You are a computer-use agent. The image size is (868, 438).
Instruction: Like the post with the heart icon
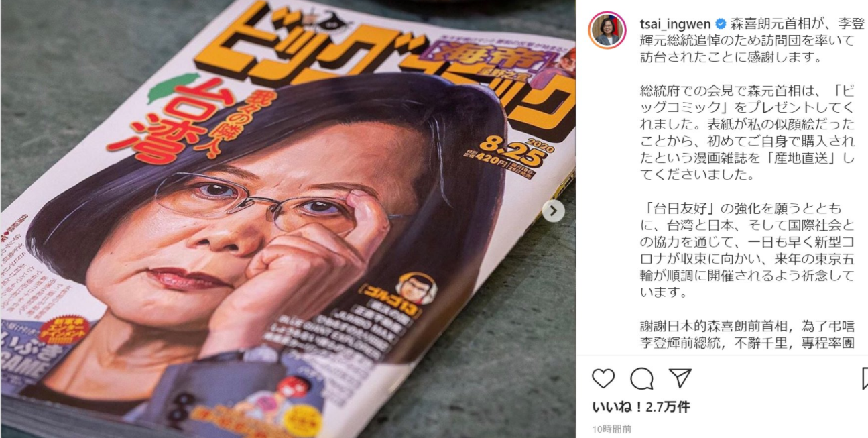pos(603,379)
